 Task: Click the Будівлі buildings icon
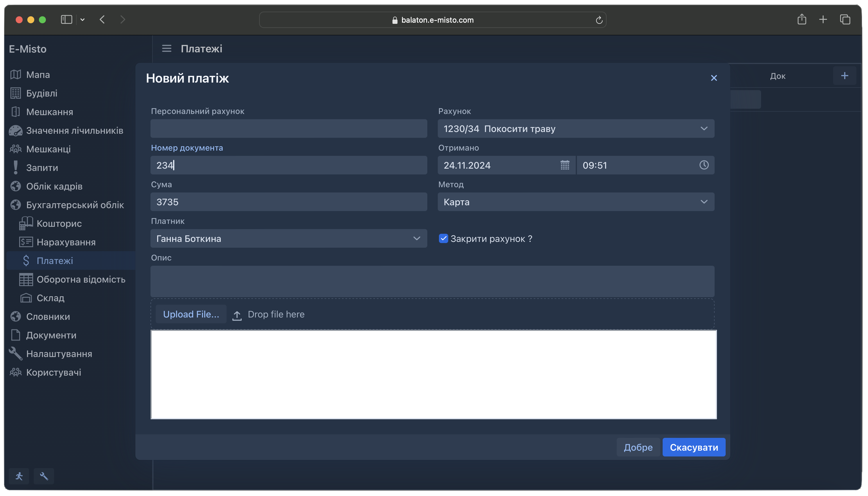tap(16, 93)
